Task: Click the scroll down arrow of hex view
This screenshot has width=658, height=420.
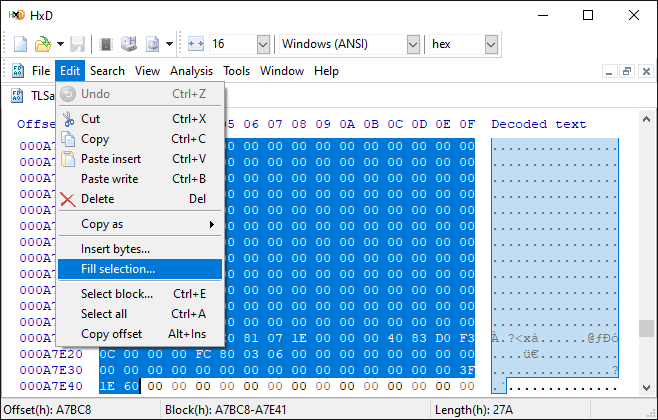Action: coord(646,388)
